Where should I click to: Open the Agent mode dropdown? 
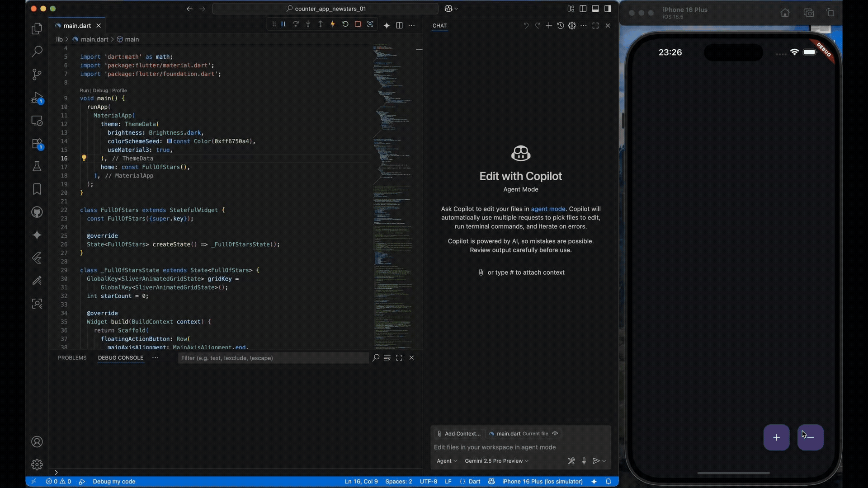click(447, 461)
